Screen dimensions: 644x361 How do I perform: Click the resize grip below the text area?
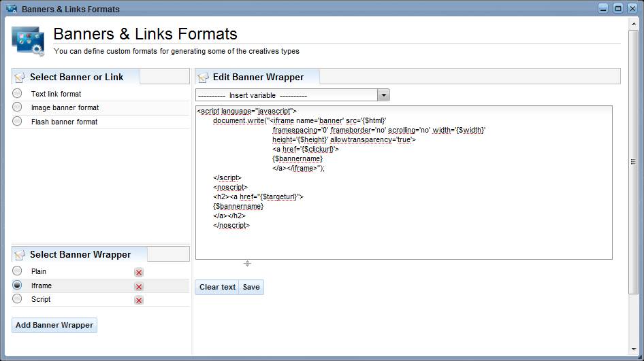coord(247,263)
